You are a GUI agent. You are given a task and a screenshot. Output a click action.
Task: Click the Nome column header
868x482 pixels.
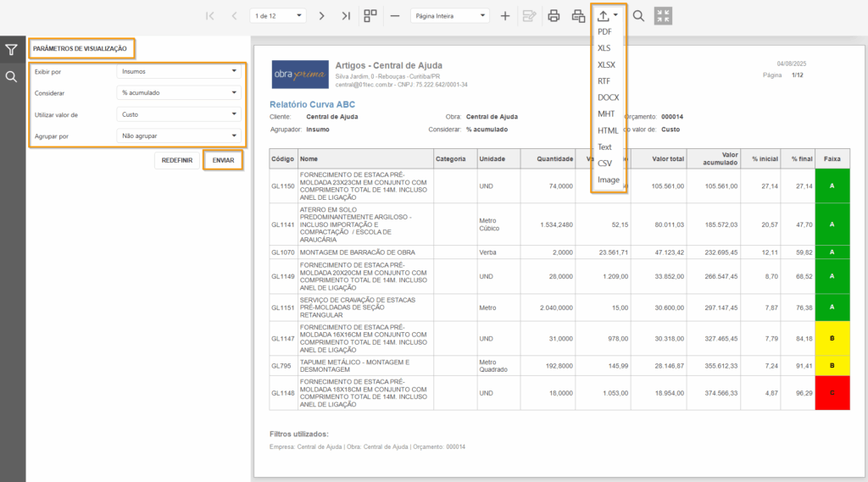pos(365,158)
